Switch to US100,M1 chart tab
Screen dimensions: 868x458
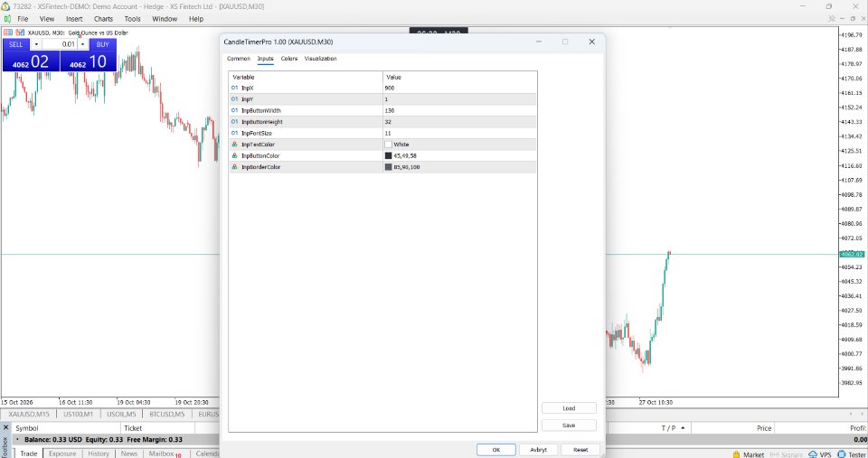pos(78,415)
